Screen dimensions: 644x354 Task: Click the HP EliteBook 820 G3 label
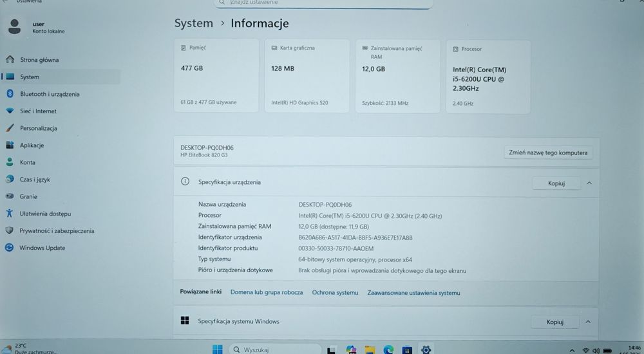pyautogui.click(x=204, y=155)
